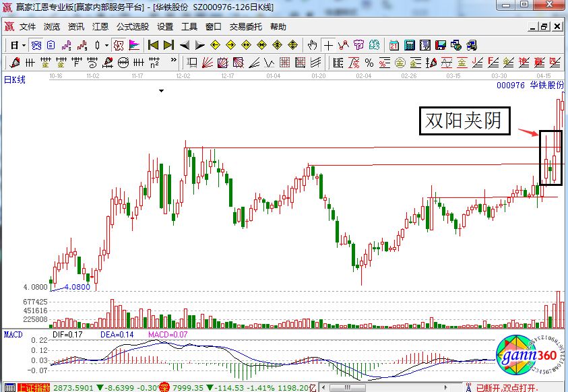Click the 000976 华铁股份 stock label

[530, 86]
